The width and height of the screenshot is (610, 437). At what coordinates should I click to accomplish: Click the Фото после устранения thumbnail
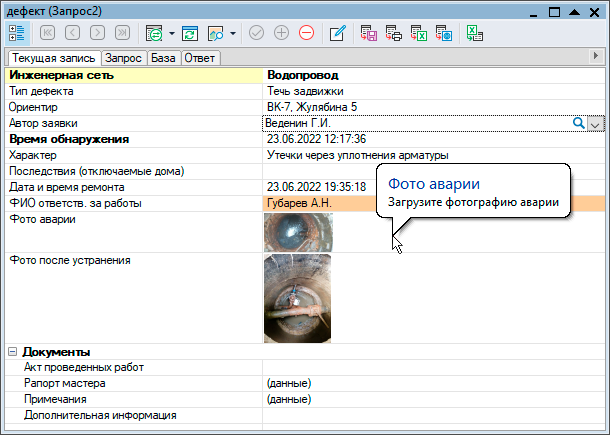click(x=298, y=298)
